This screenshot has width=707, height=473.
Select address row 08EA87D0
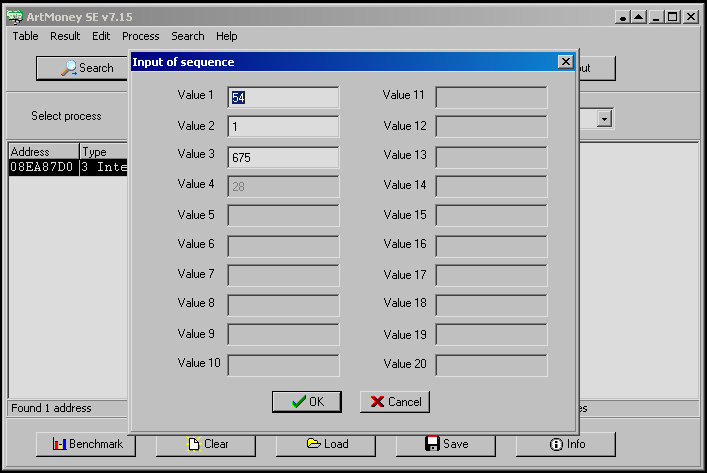coord(69,167)
